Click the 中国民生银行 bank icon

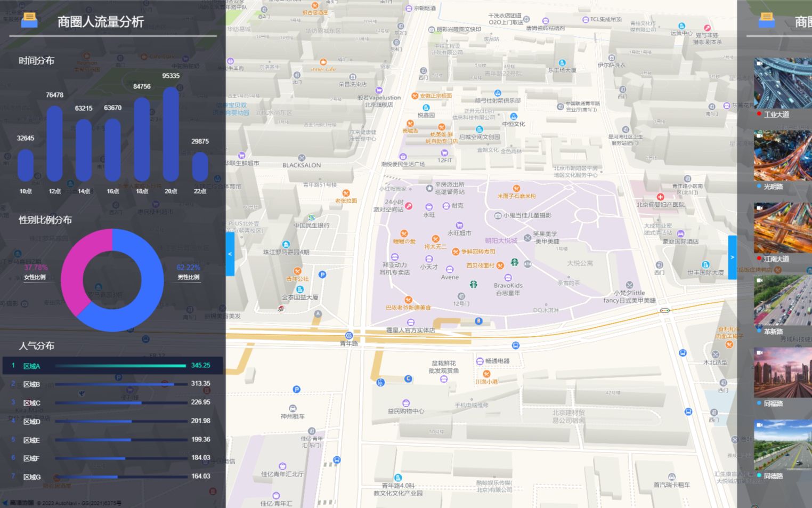[x=312, y=217]
